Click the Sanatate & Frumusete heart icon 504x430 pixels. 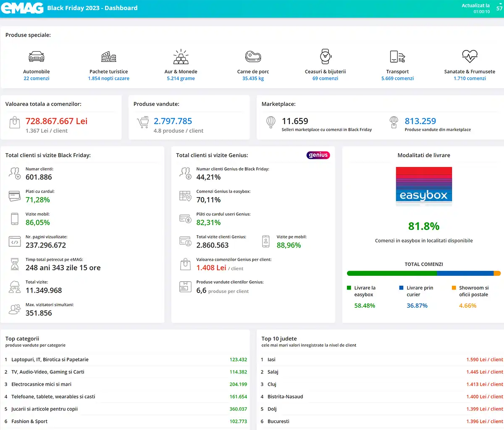pyautogui.click(x=470, y=56)
